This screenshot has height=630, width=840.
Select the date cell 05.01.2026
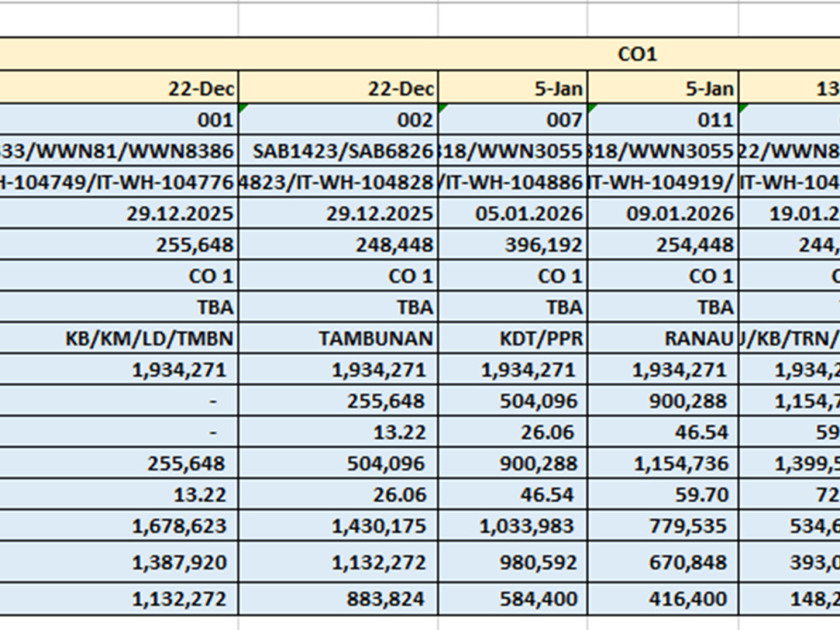[512, 213]
